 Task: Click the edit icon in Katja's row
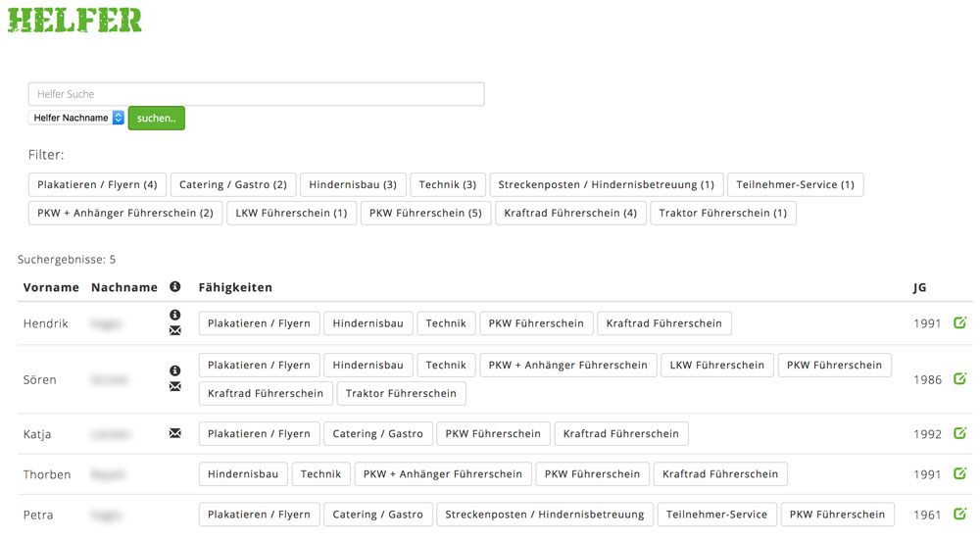tap(959, 433)
